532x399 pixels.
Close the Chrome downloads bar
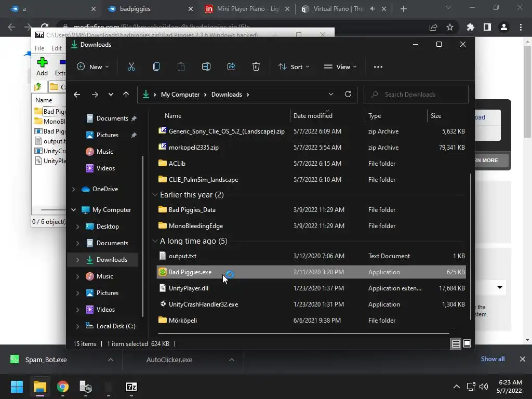coord(523,359)
